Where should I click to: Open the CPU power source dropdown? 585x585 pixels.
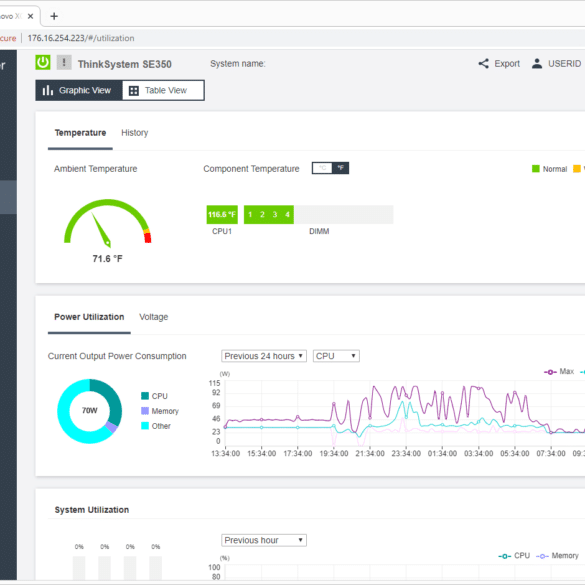pyautogui.click(x=336, y=356)
